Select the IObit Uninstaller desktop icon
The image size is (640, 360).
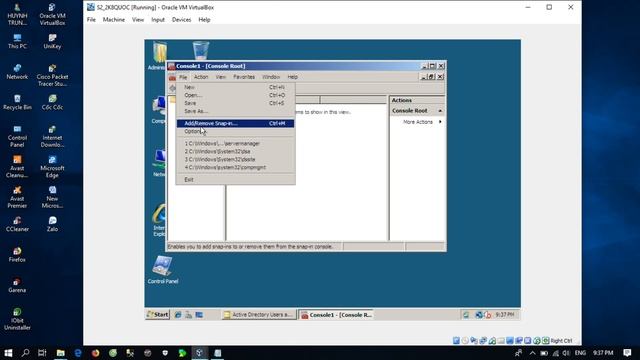click(x=17, y=319)
